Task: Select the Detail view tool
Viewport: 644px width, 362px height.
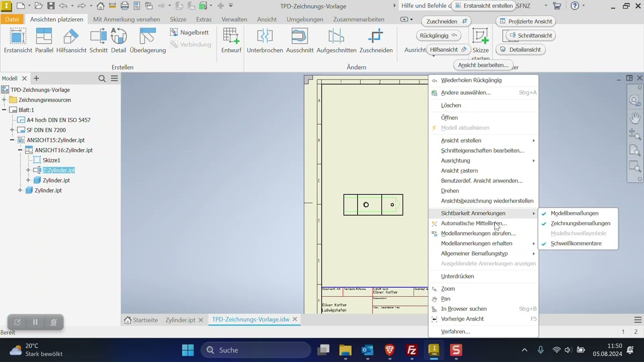Action: pyautogui.click(x=119, y=41)
